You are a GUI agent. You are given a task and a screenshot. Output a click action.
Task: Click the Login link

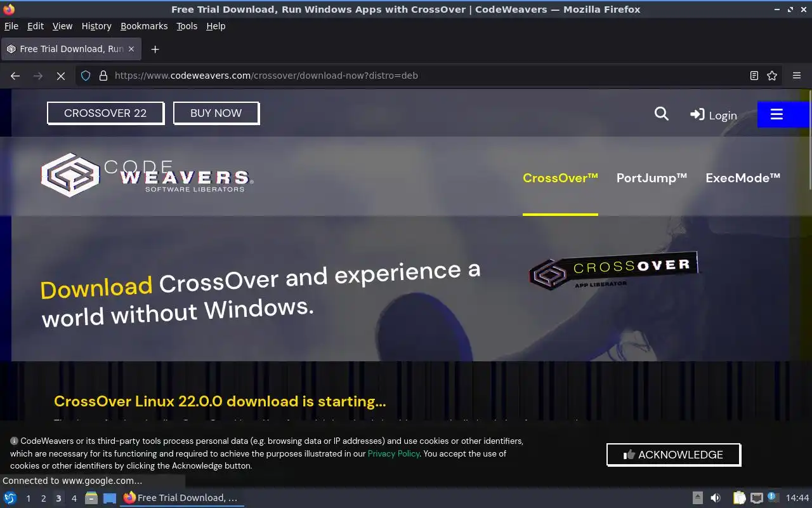714,115
